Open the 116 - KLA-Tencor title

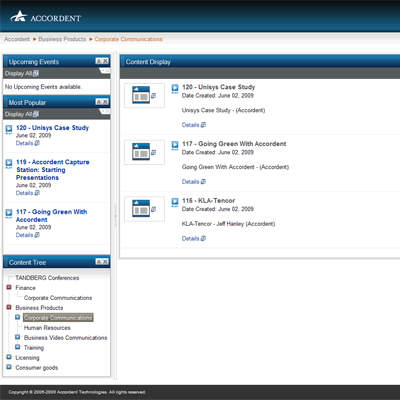coord(209,201)
